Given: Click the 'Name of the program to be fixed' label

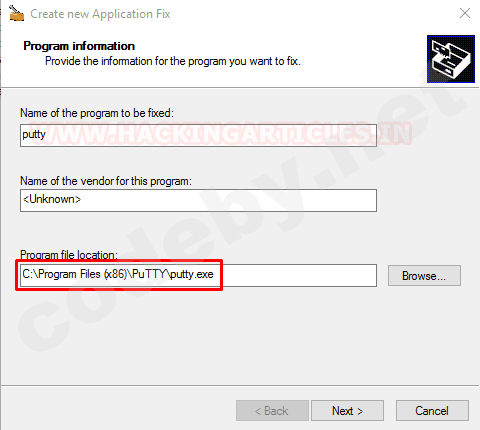Looking at the screenshot, I should coord(97,113).
